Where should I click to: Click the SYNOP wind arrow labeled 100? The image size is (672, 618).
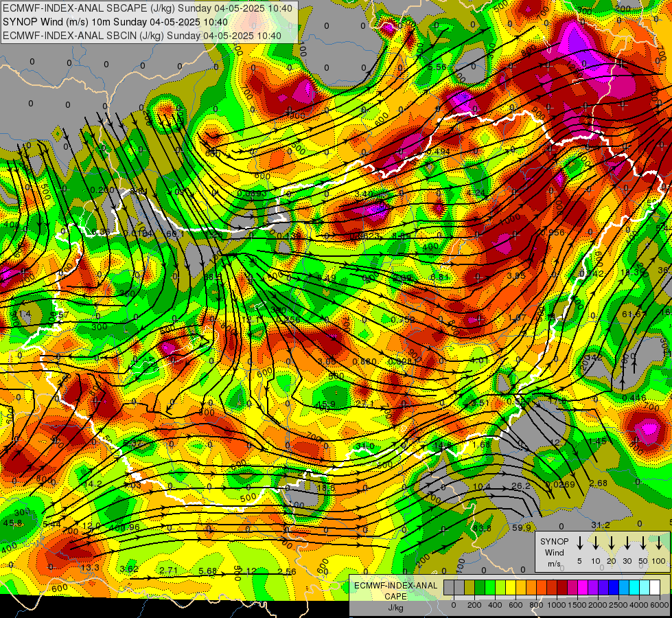point(659,543)
